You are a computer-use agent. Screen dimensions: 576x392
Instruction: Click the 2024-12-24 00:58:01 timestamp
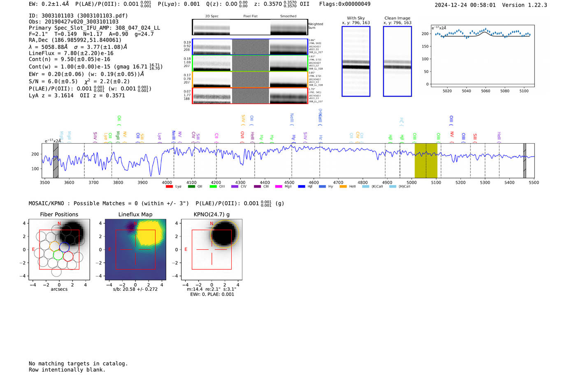click(465, 5)
